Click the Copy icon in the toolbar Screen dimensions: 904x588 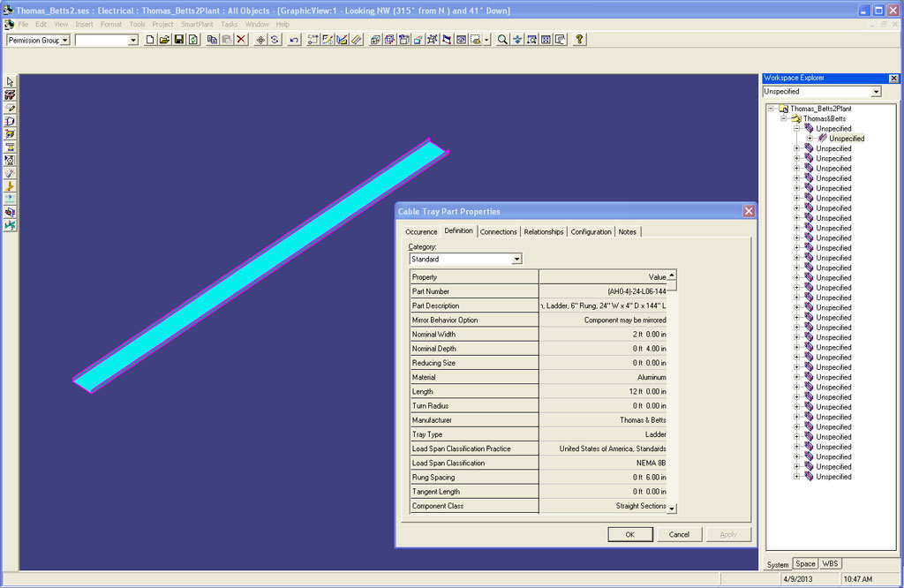[x=212, y=40]
